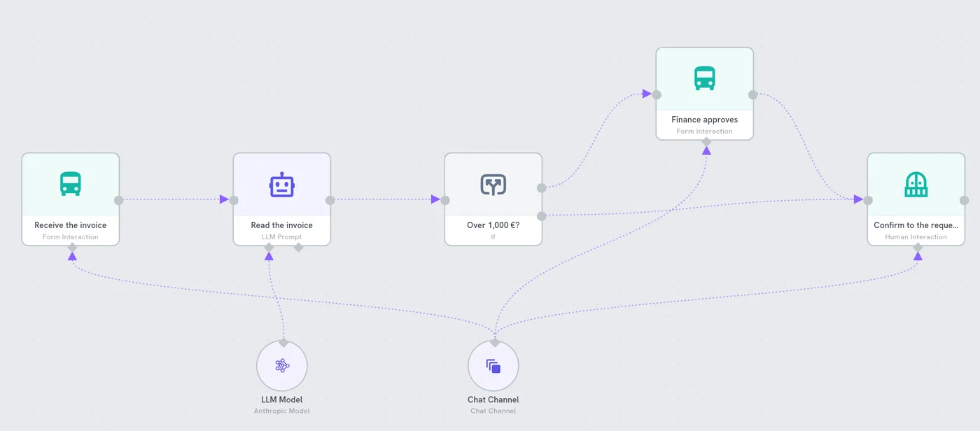Click right diamond connector below Read the invoice
The height and width of the screenshot is (431, 980).
[298, 247]
